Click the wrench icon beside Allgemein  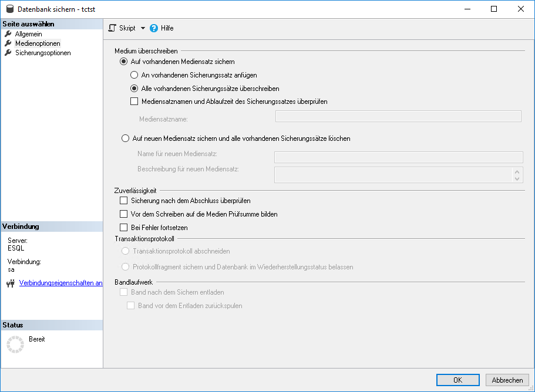pos(8,34)
